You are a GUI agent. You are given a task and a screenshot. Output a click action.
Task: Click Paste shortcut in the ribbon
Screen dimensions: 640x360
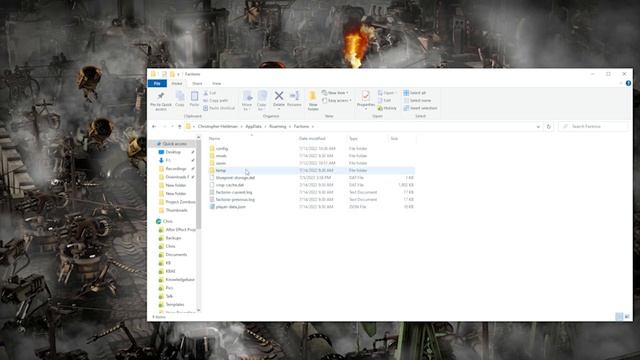[219, 108]
